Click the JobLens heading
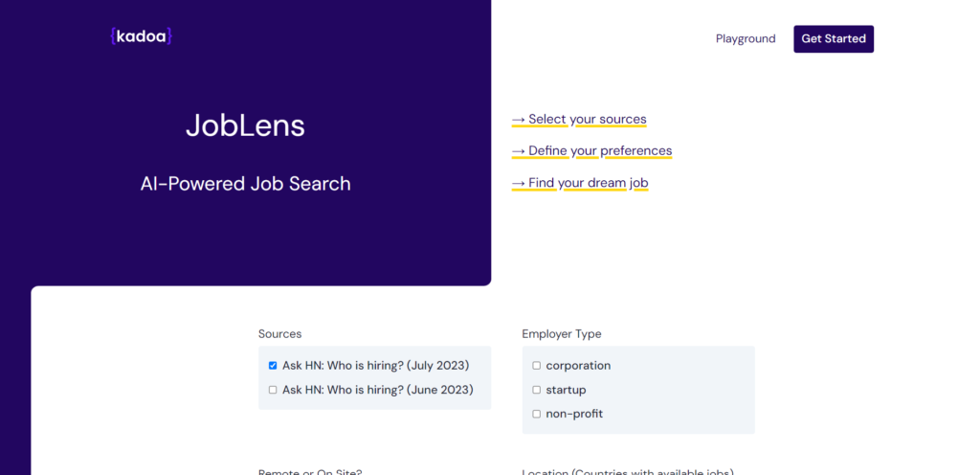The height and width of the screenshot is (475, 980). 245,125
